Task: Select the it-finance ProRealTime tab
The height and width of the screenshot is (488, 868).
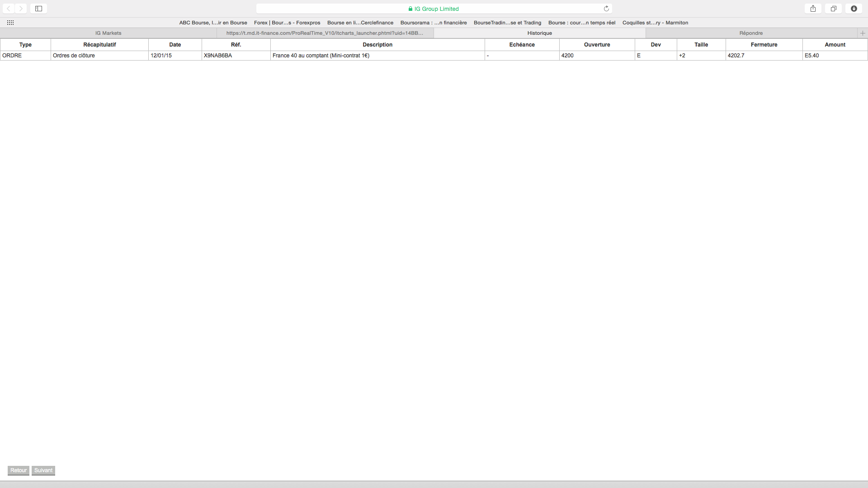Action: tap(325, 33)
